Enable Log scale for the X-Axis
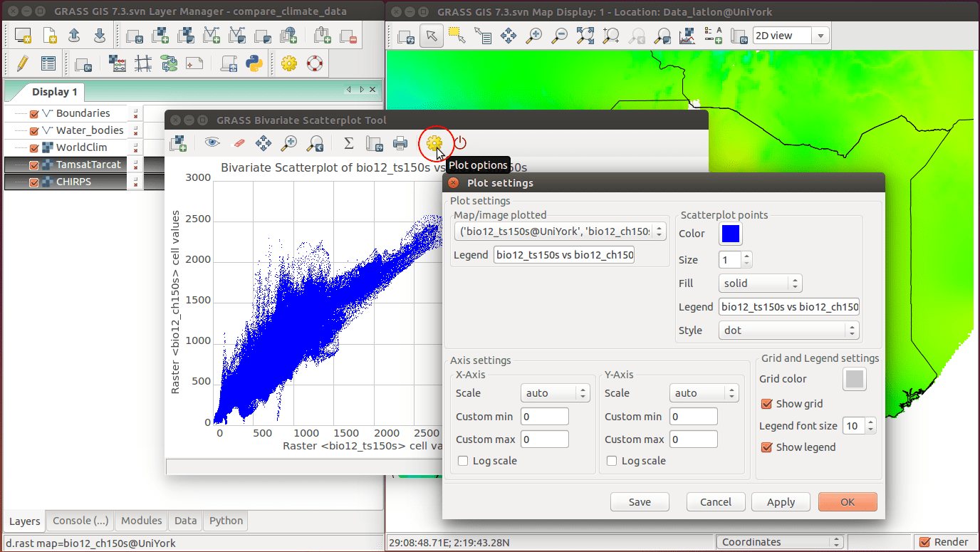980x552 pixels. coord(463,461)
